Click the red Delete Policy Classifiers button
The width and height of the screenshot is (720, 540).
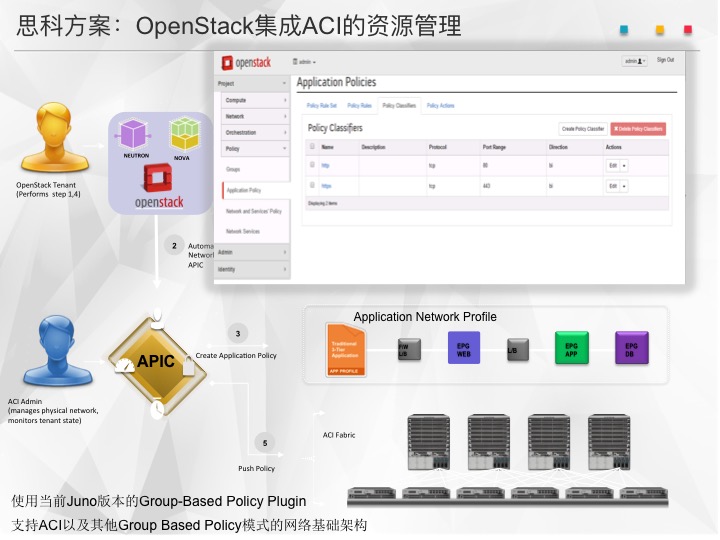pos(638,129)
